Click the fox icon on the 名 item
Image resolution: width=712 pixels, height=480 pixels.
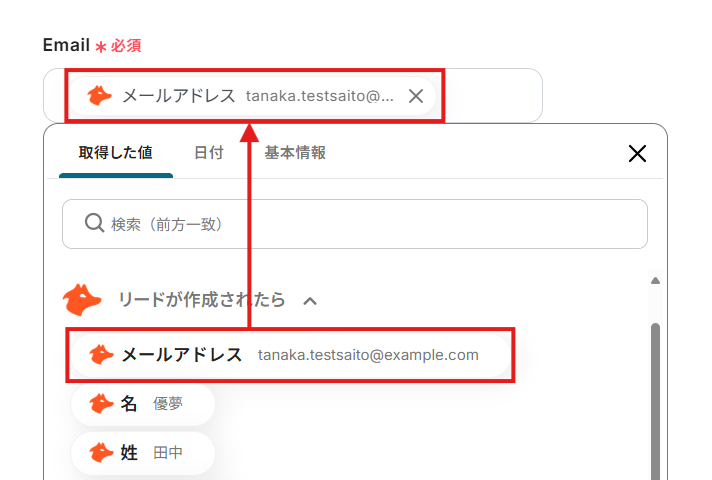tap(101, 403)
